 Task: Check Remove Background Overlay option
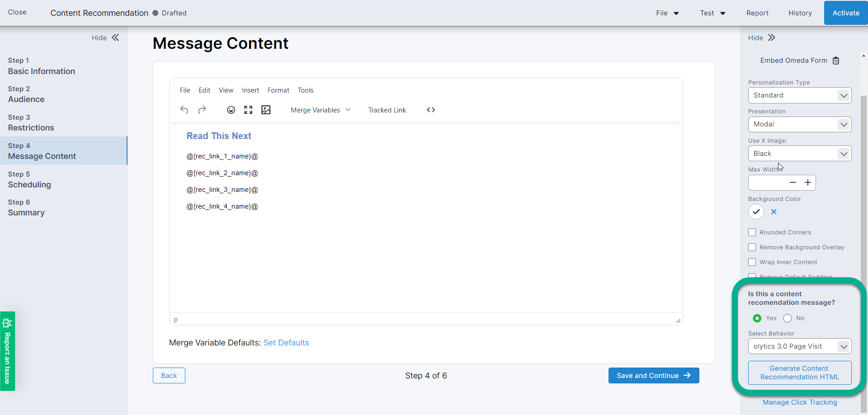(752, 247)
